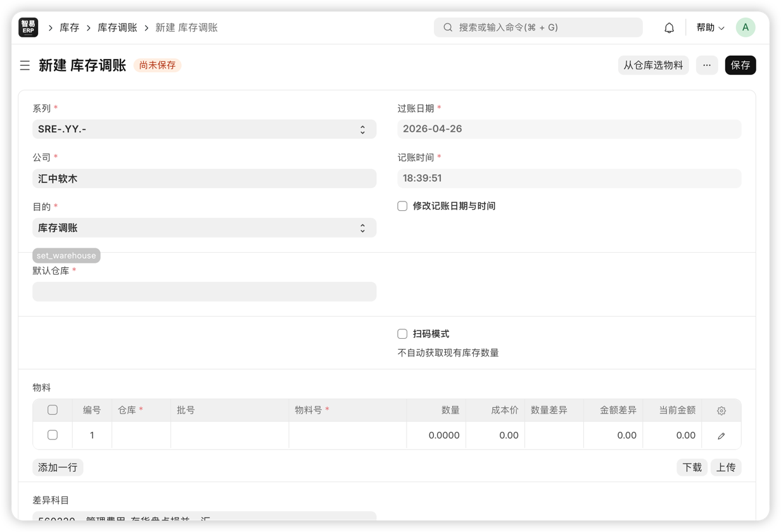The width and height of the screenshot is (781, 532).
Task: Click the 编号 column header
Action: pyautogui.click(x=92, y=410)
